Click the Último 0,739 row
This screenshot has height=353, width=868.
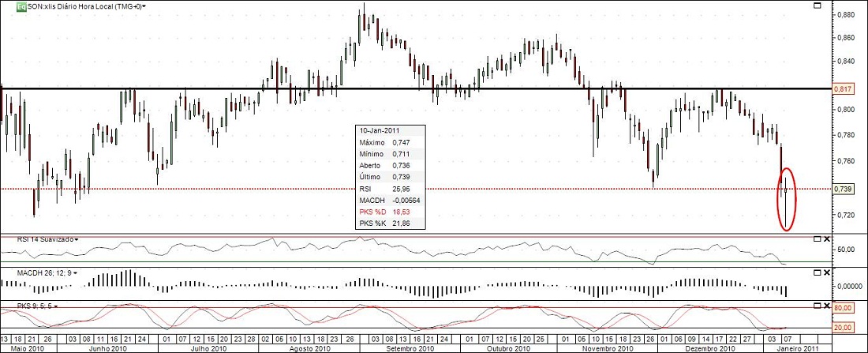(x=391, y=177)
